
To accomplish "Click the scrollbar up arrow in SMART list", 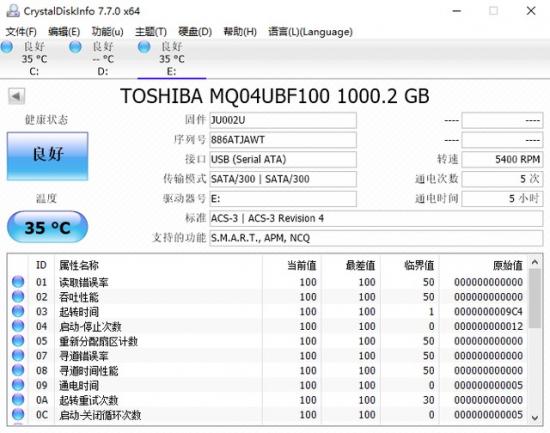I will click(535, 262).
